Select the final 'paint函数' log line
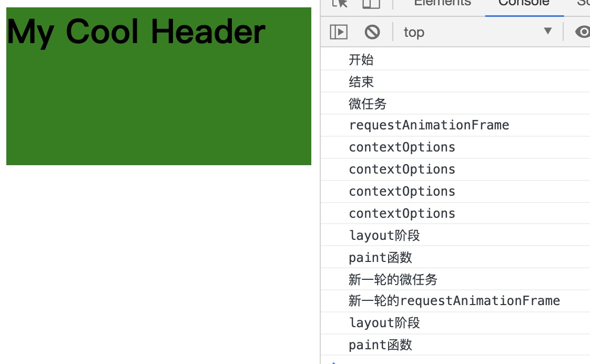Screen dimensions: 590x364 click(380, 345)
